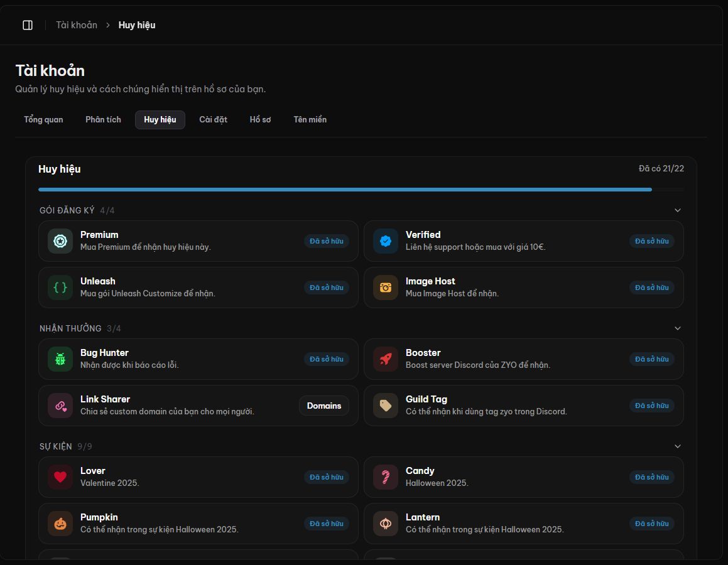Click the Candy cane icon
Screen dimensions: 728x565
(x=386, y=477)
